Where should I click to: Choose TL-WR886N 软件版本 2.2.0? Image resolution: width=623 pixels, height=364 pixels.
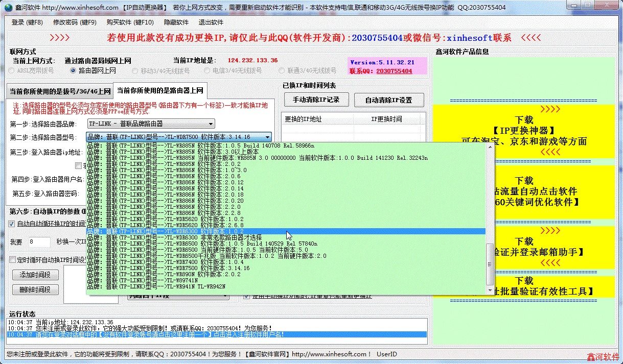point(286,207)
